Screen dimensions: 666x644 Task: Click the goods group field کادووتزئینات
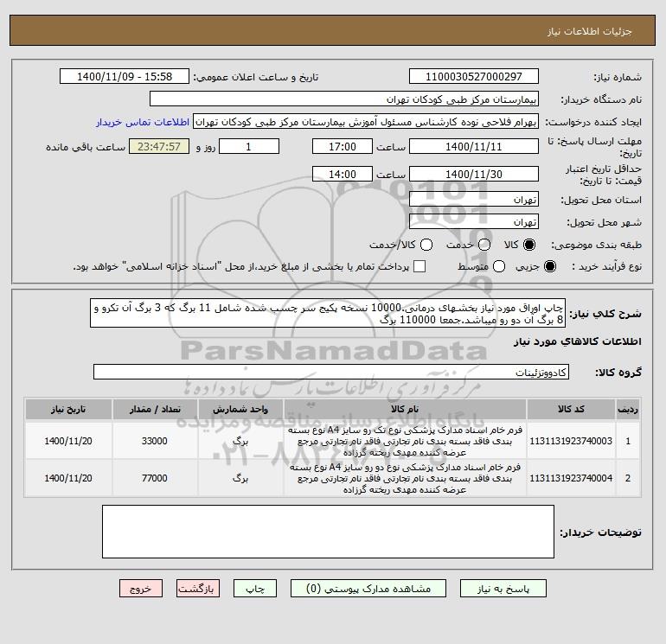[x=331, y=373]
